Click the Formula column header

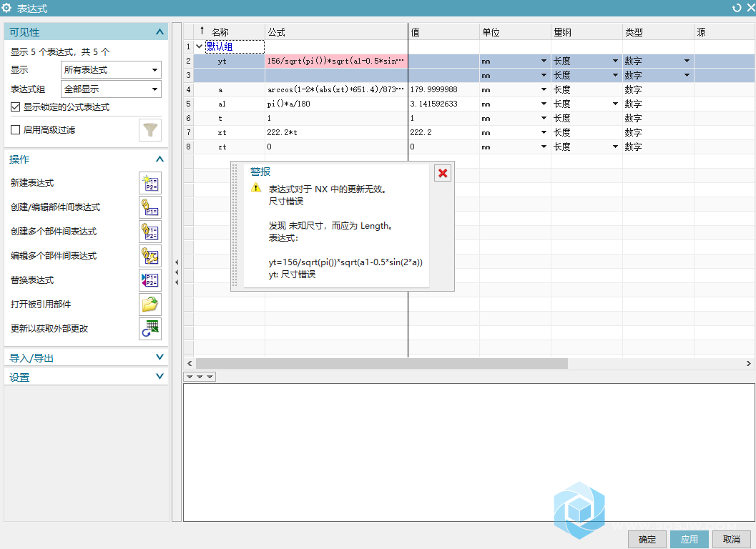pos(336,32)
